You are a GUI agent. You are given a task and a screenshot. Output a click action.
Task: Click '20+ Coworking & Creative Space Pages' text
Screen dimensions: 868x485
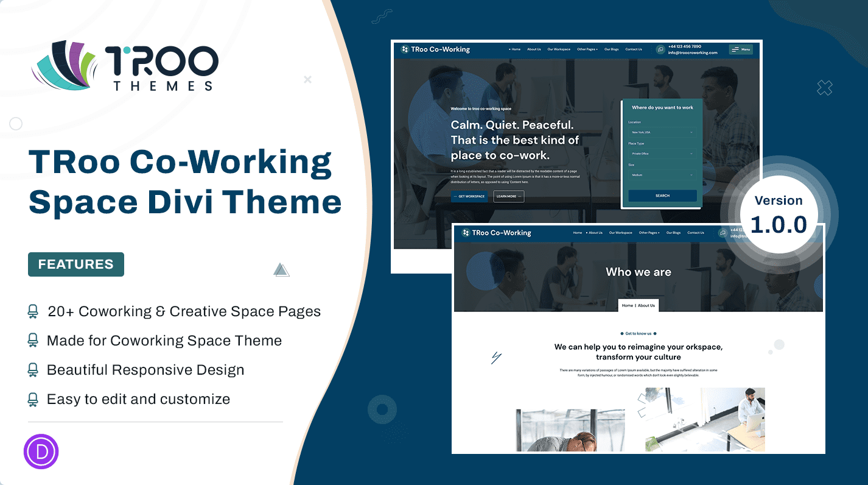click(x=184, y=311)
